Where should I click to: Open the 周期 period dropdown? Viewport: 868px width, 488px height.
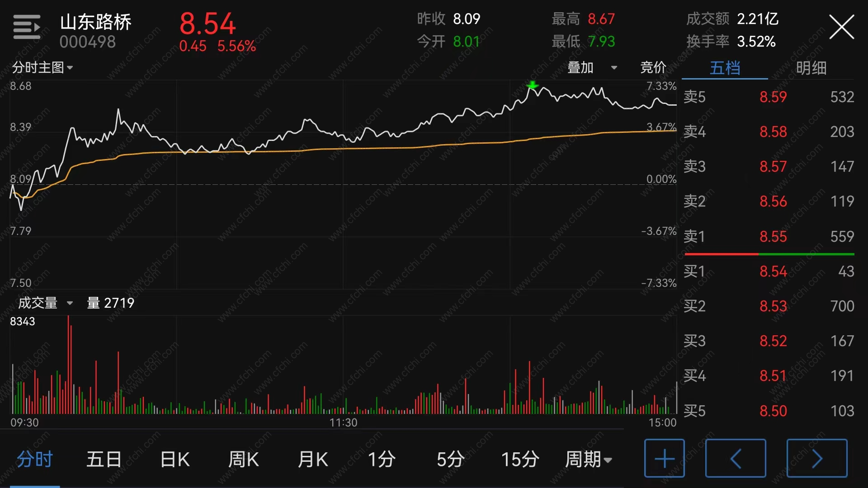tap(588, 460)
